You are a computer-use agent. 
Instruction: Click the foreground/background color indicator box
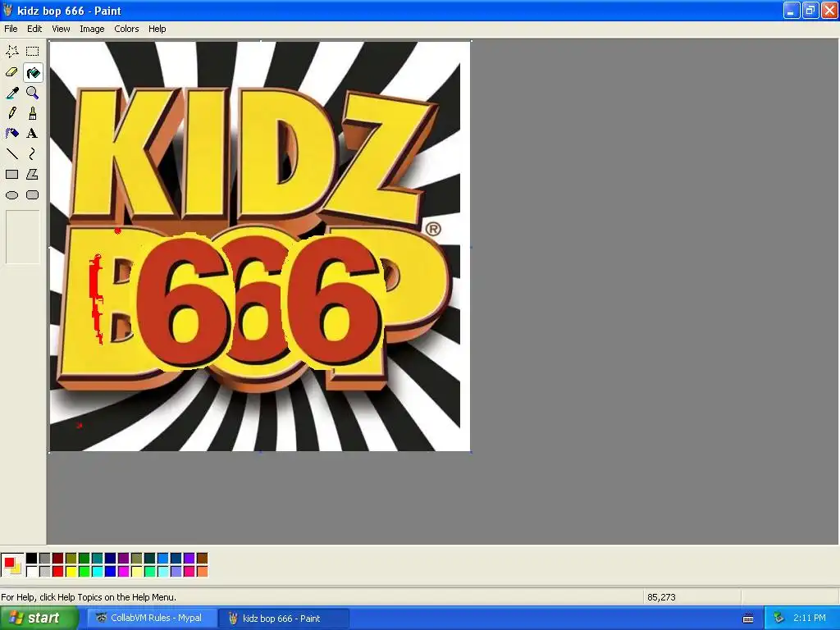[x=12, y=565]
